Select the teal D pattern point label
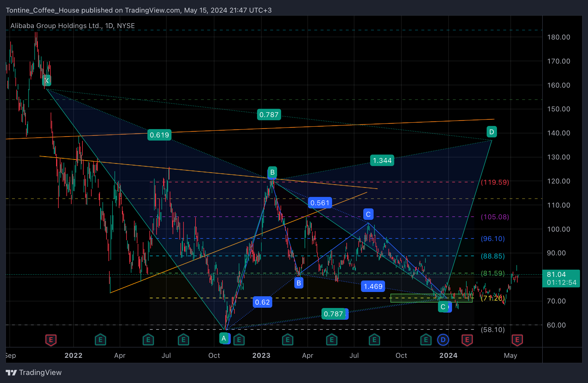 pos(492,132)
